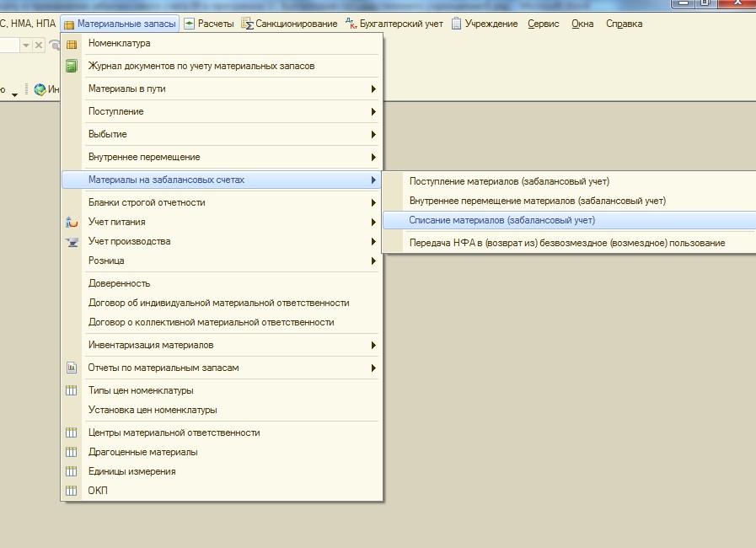Click the ОКП table icon
The height and width of the screenshot is (548, 756).
tap(72, 492)
